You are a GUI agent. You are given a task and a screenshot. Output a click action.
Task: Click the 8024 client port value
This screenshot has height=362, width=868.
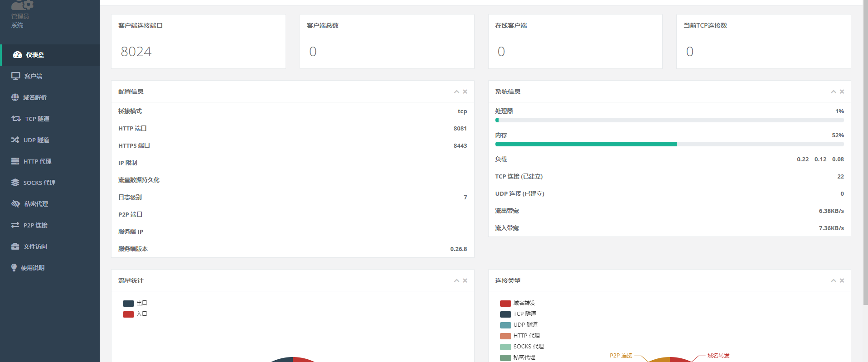coord(136,52)
